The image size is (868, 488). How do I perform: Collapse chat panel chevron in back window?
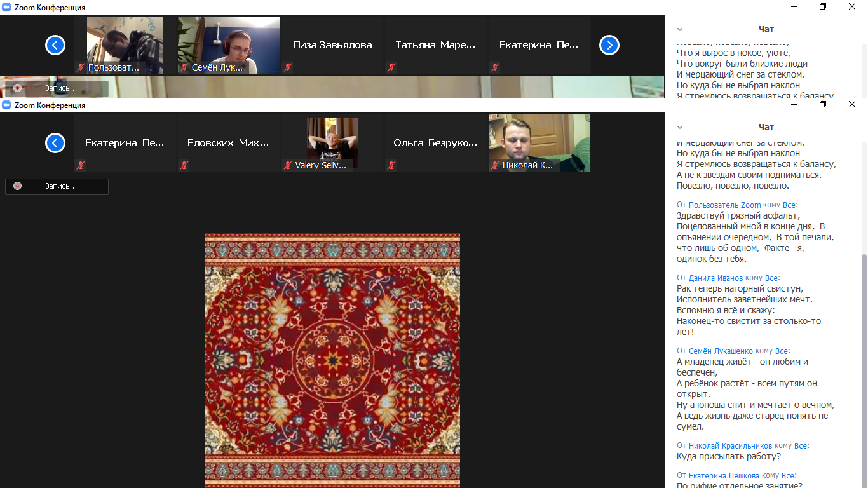pos(680,29)
